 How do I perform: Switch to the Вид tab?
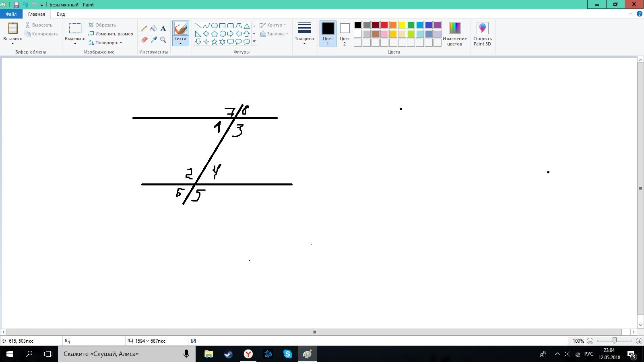coord(61,14)
